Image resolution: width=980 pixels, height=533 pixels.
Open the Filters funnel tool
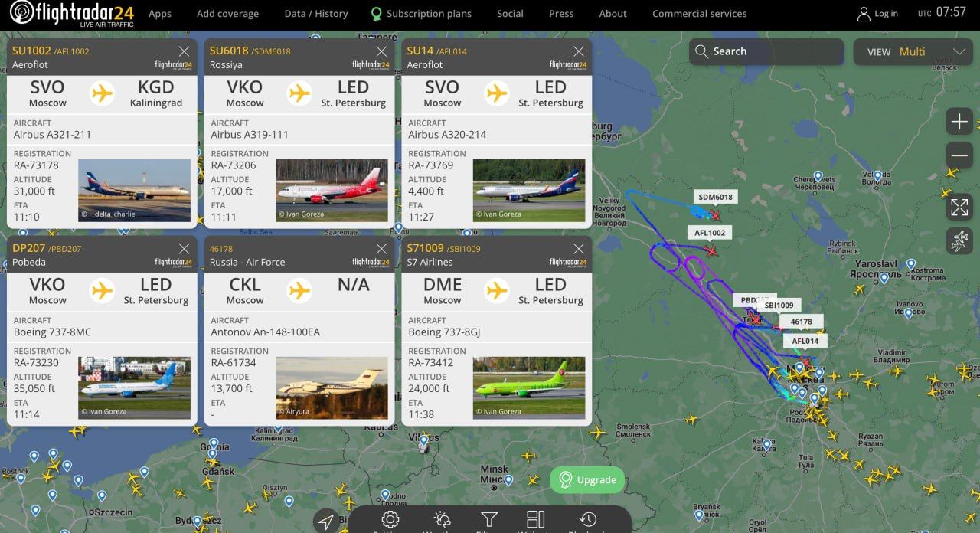[488, 521]
